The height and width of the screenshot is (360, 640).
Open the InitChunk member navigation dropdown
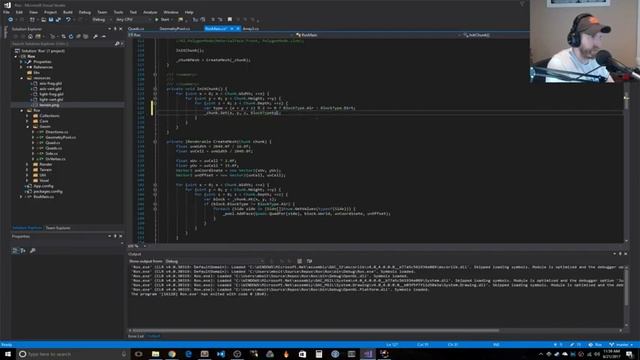pos(496,35)
